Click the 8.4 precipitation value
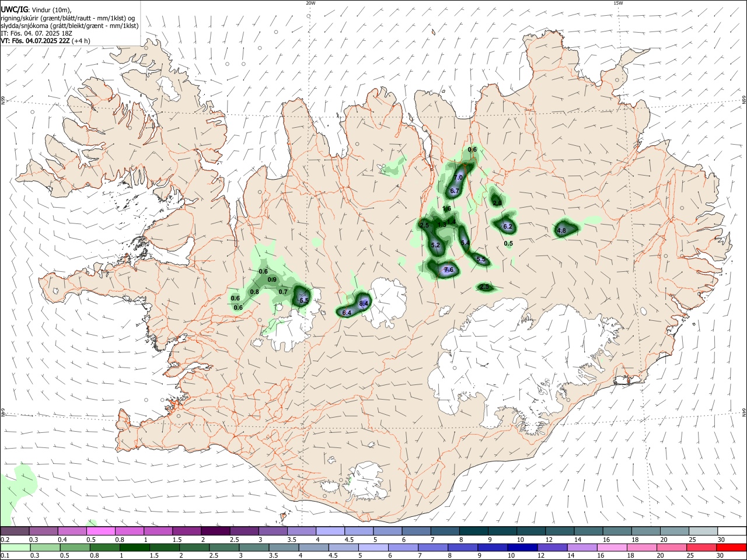Image resolution: width=747 pixels, height=560 pixels. point(364,303)
